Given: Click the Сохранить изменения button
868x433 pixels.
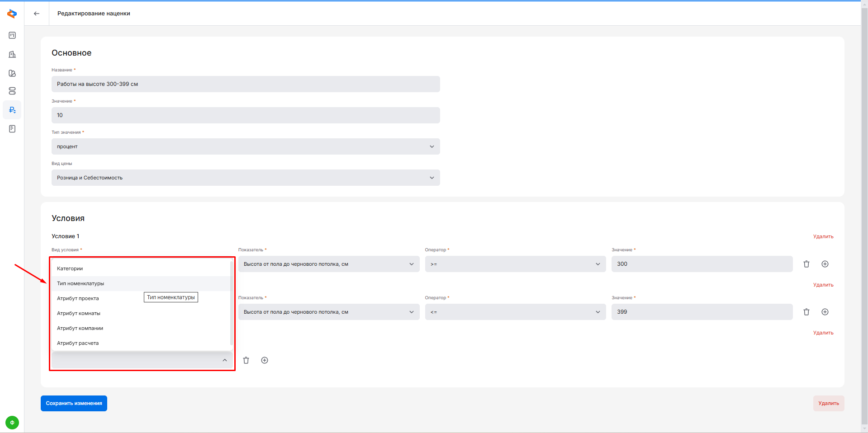Looking at the screenshot, I should (74, 403).
